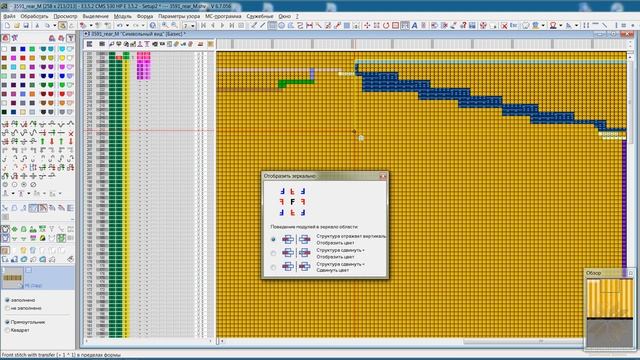Open the Служебные menu
Screen dimensions: 640x360
(x=260, y=16)
